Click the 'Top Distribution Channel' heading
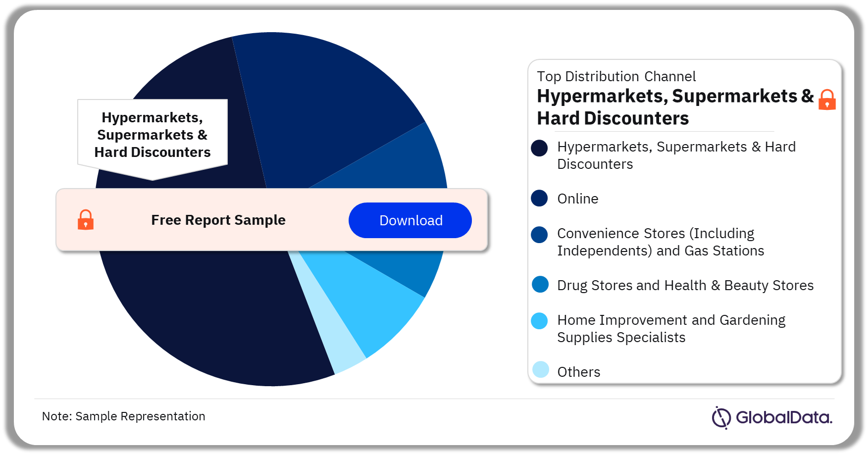The height and width of the screenshot is (455, 868). [616, 77]
